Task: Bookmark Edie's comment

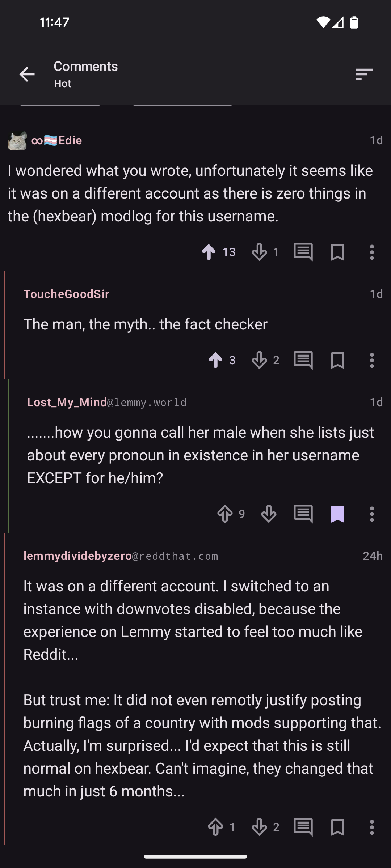Action: pyautogui.click(x=337, y=252)
